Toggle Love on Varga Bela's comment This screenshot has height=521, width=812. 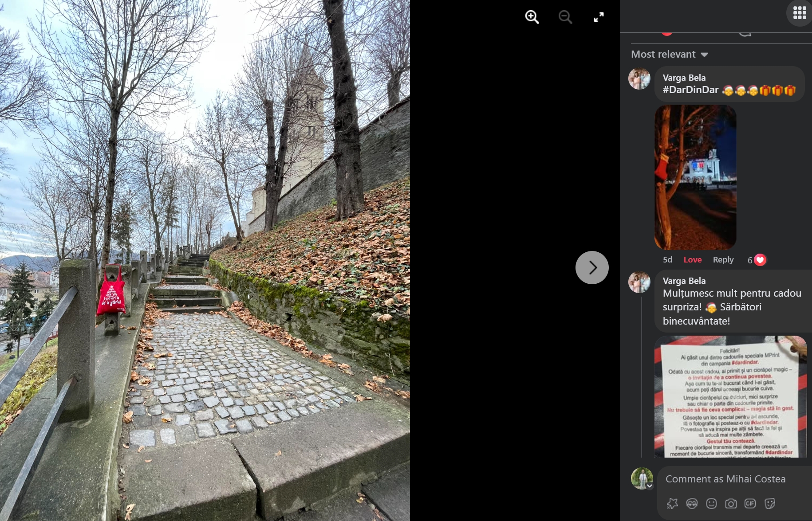[x=692, y=260]
